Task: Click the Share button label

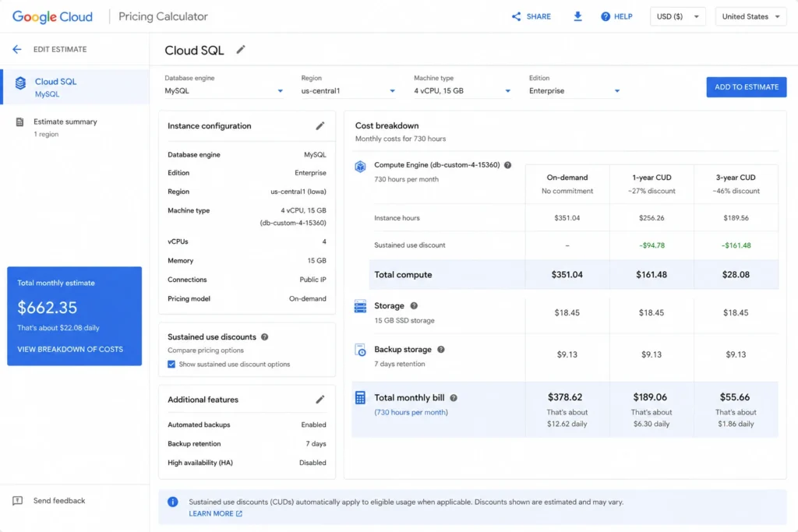Action: pos(538,16)
